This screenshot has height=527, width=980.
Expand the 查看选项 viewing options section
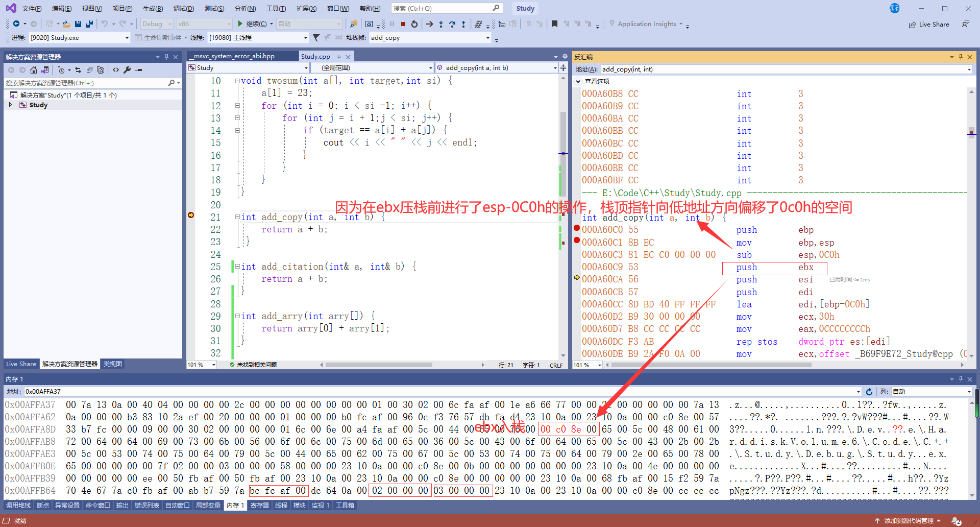578,81
